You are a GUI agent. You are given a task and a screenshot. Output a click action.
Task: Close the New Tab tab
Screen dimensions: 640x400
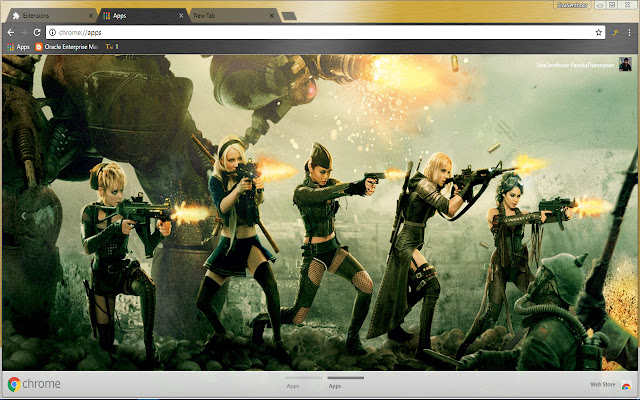(x=271, y=16)
